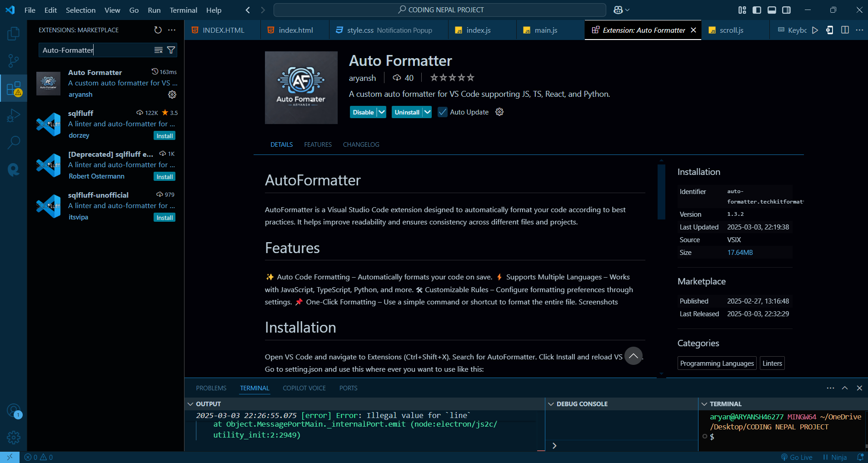
Task: Open the Manage gear in activity bar
Action: pos(14,438)
